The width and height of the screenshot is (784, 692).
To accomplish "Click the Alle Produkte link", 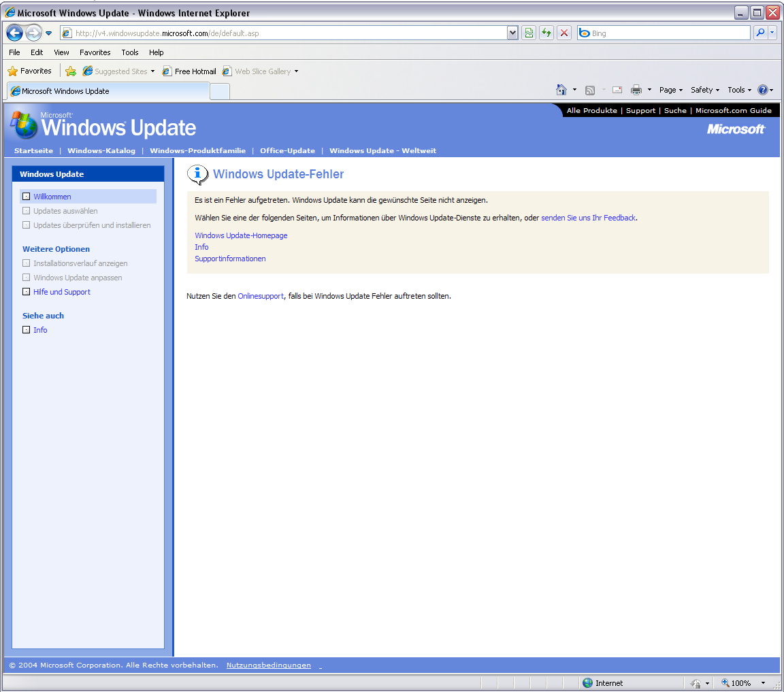I will coord(591,110).
